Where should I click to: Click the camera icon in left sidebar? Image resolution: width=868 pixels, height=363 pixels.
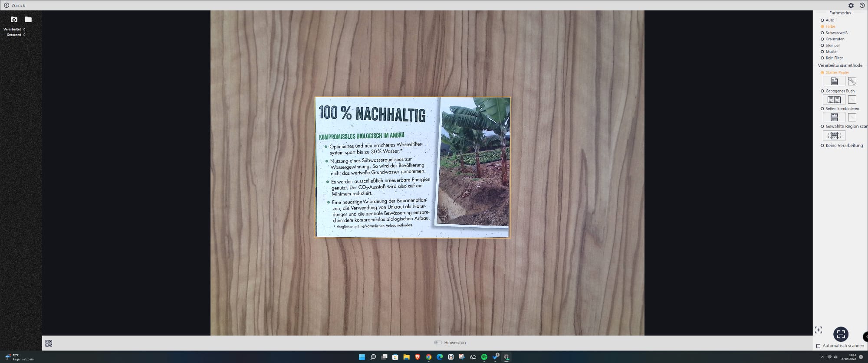pyautogui.click(x=14, y=20)
